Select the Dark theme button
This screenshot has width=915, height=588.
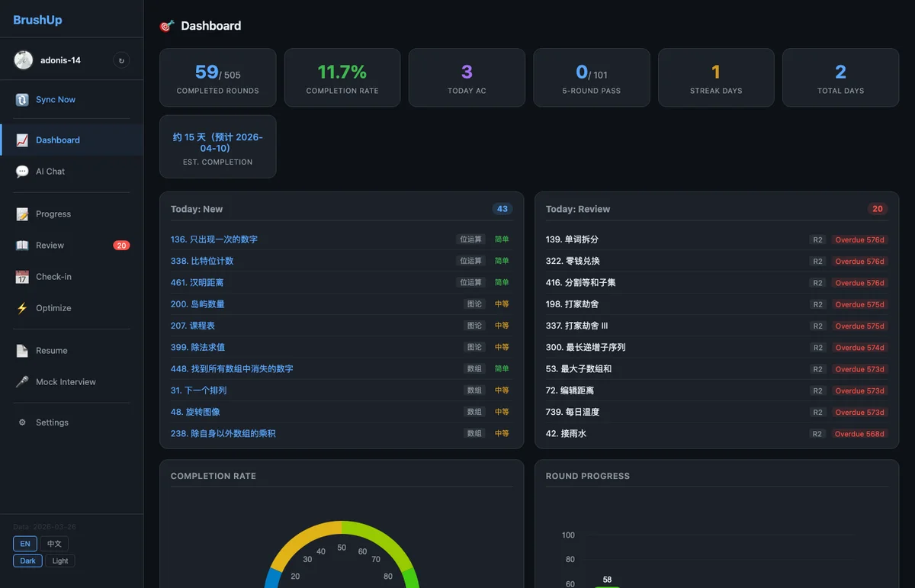[x=27, y=561]
